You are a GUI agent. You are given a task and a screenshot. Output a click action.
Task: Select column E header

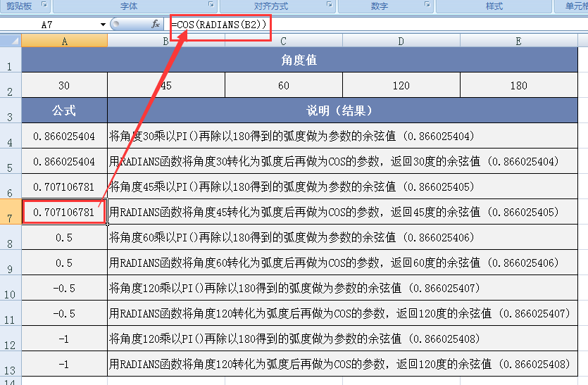tap(518, 41)
